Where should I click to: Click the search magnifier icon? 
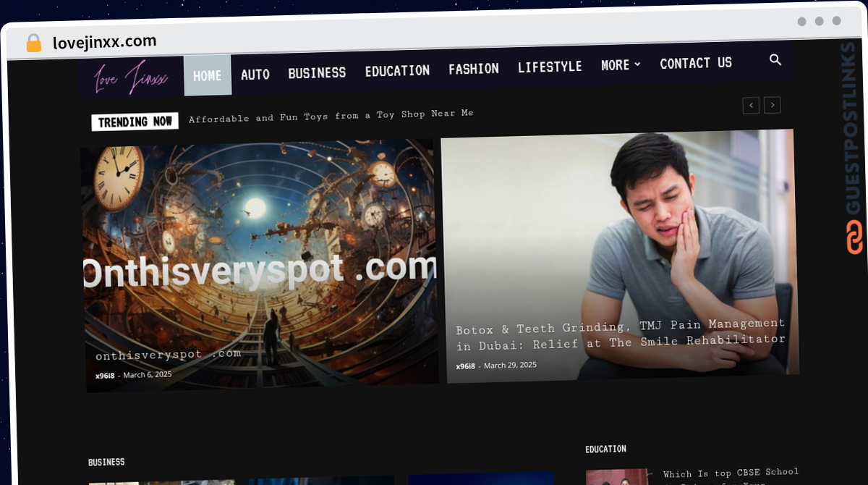775,60
